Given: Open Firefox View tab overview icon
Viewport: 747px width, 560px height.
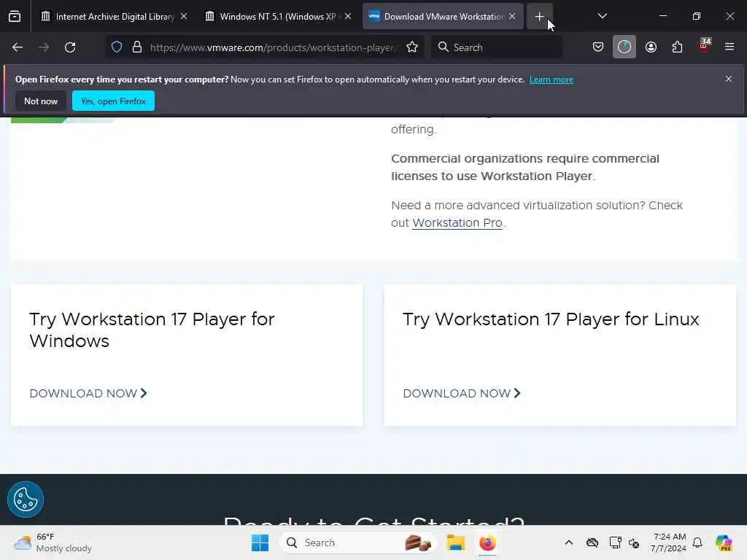Looking at the screenshot, I should 15,17.
